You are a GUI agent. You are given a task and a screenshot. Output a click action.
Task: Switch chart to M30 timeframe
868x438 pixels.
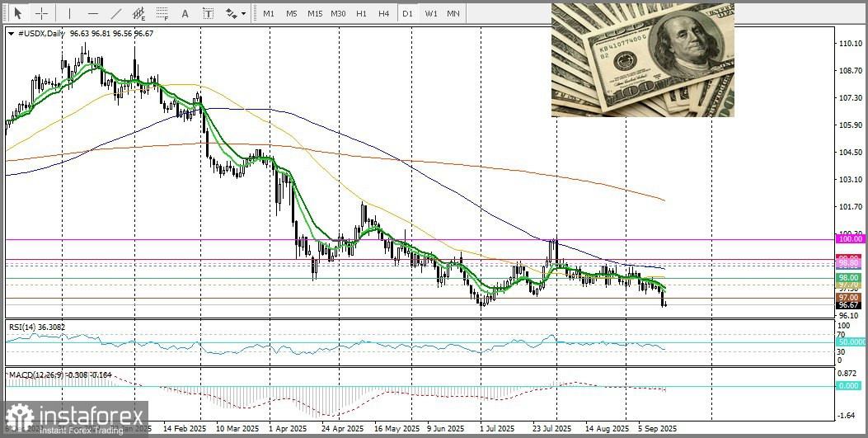(338, 13)
